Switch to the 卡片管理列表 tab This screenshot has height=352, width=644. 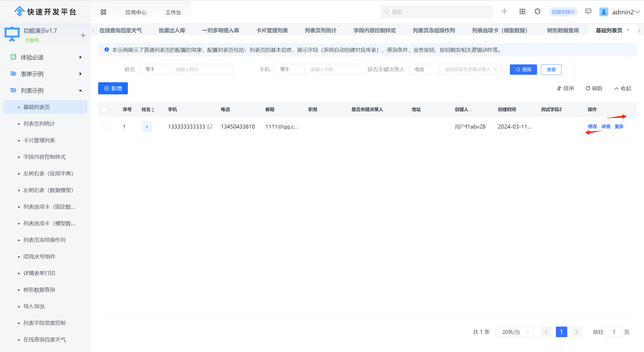(272, 30)
